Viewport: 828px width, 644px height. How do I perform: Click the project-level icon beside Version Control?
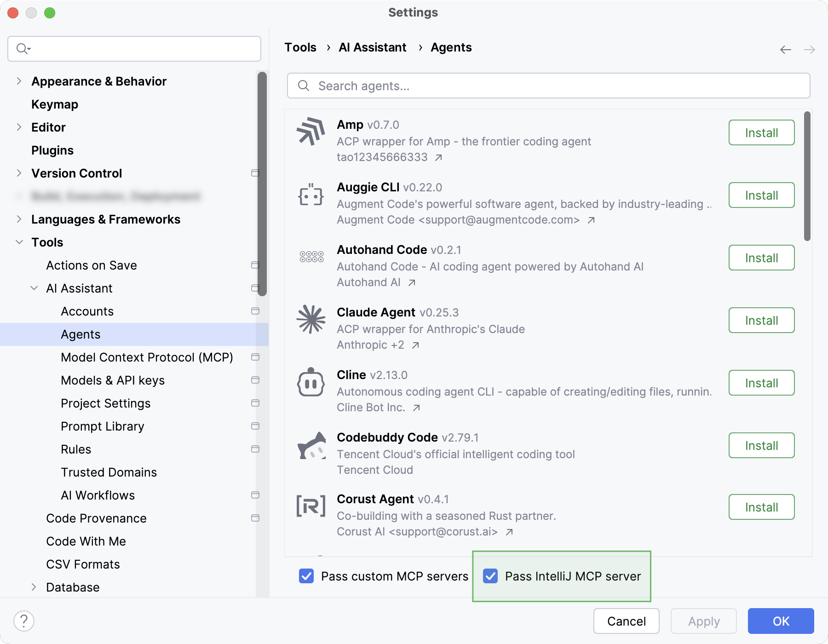[255, 173]
